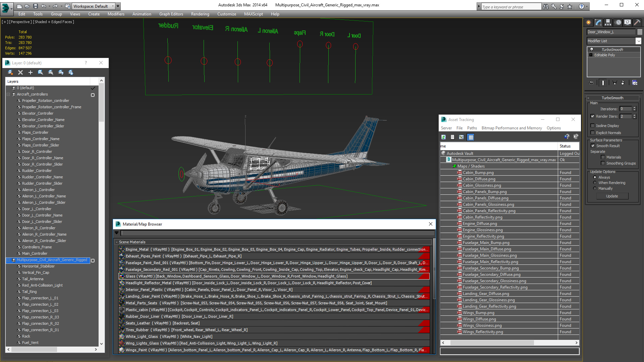Viewport: 644px width, 362px height.
Task: Click the Undo arrow icon
Action: tap(43, 6)
